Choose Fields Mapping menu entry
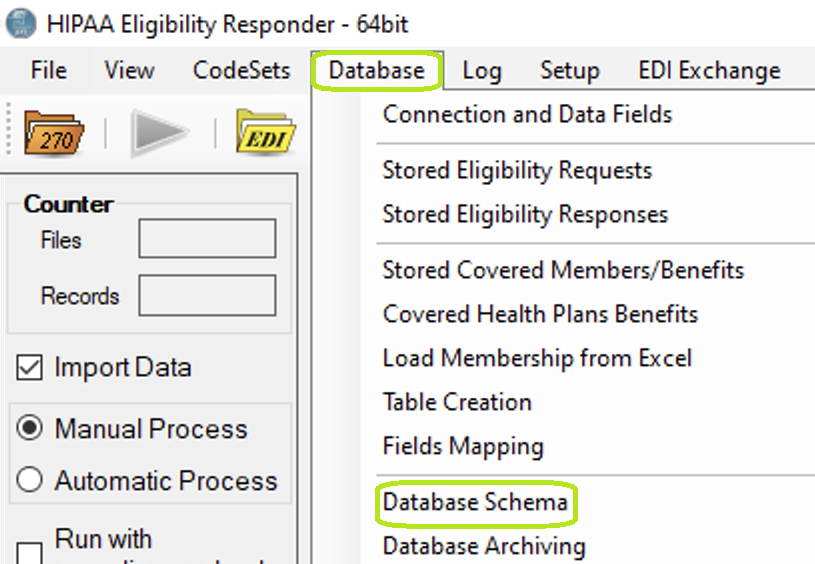This screenshot has height=564, width=815. click(463, 446)
